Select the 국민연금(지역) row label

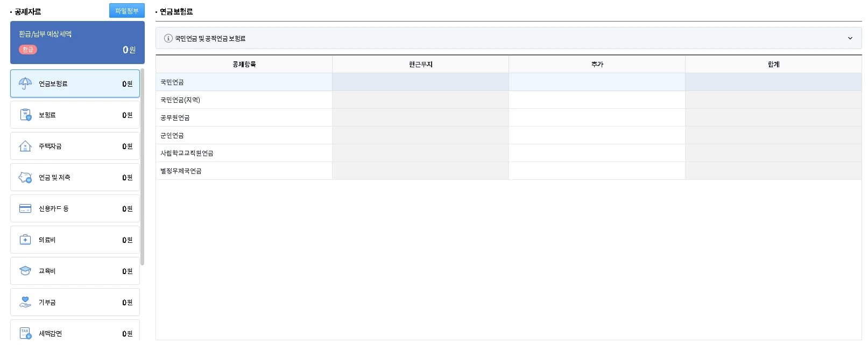[x=180, y=100]
